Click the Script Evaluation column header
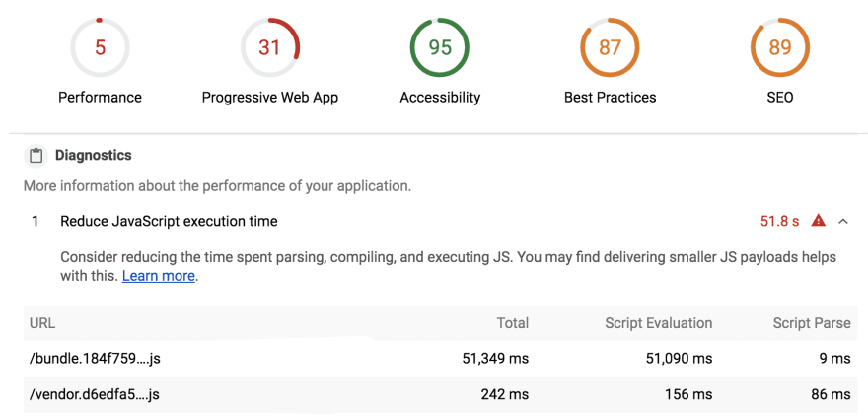 pos(658,323)
